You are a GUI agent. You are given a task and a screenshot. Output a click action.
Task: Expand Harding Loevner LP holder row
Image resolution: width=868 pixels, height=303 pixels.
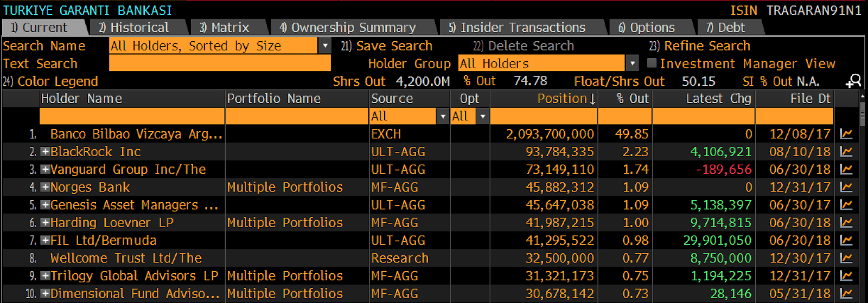pyautogui.click(x=46, y=223)
